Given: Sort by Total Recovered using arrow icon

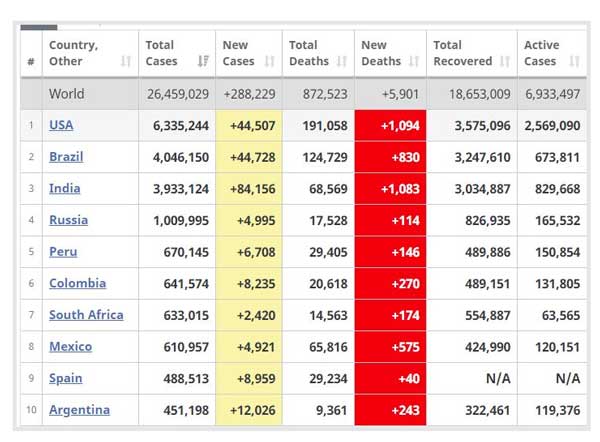Looking at the screenshot, I should click(505, 62).
